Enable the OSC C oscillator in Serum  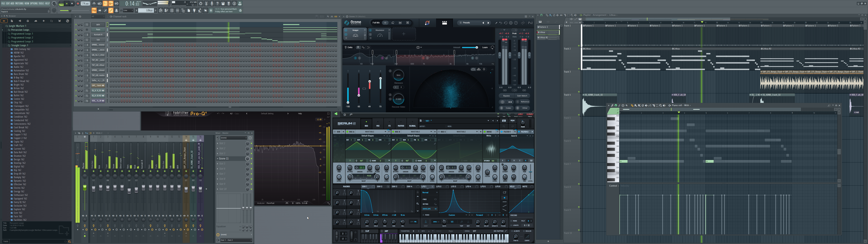point(439,132)
